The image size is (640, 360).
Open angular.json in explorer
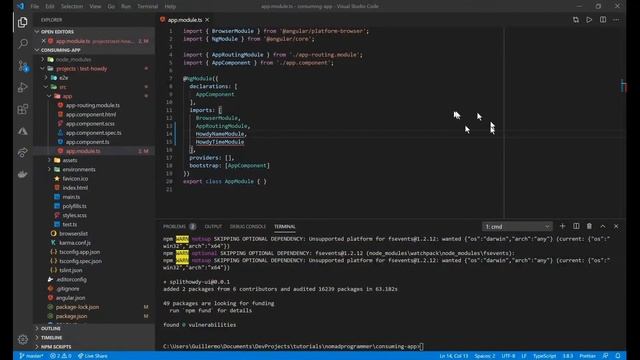[x=70, y=298]
